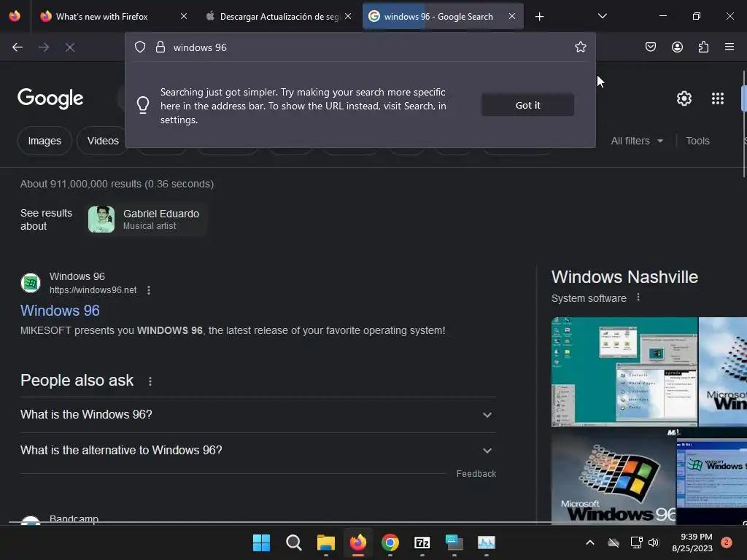Open the People also ask options
This screenshot has width=747, height=560.
tap(150, 381)
